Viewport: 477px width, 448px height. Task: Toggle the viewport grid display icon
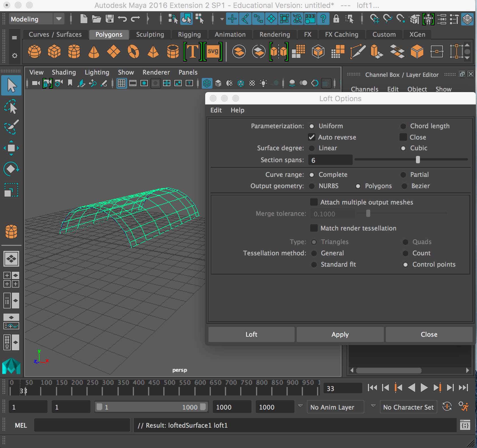pos(122,83)
